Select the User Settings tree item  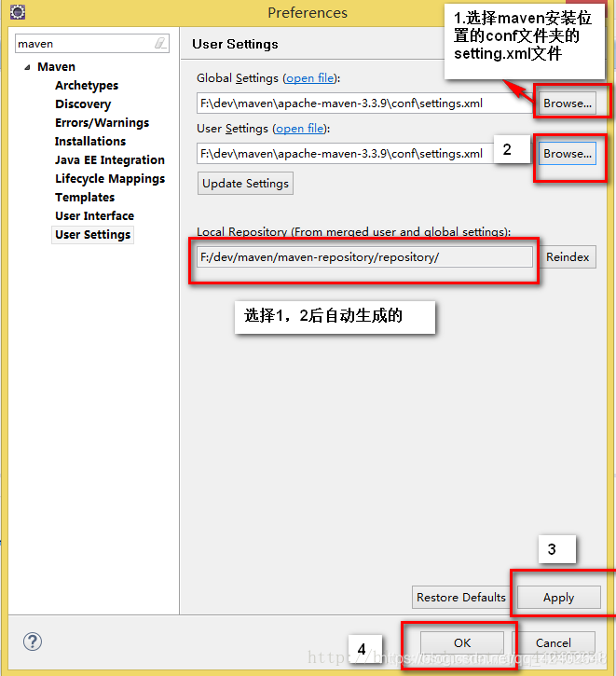pos(92,235)
